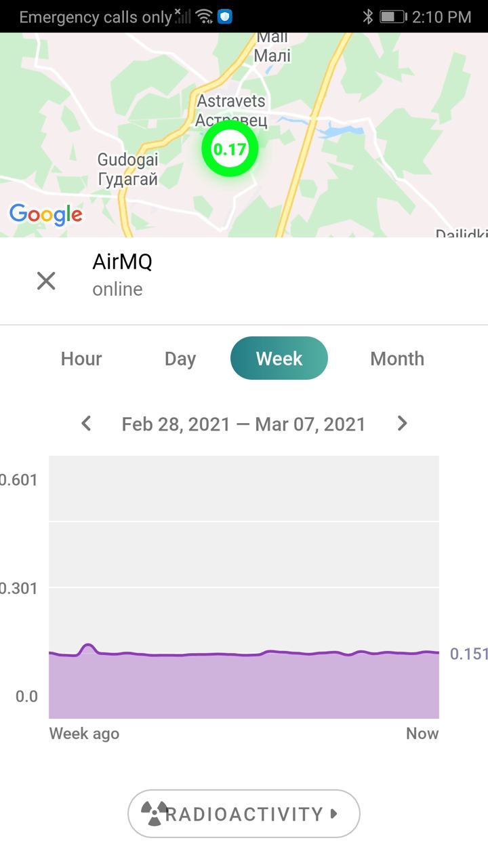
Task: Tap the 2:10 PM clock
Action: click(441, 16)
